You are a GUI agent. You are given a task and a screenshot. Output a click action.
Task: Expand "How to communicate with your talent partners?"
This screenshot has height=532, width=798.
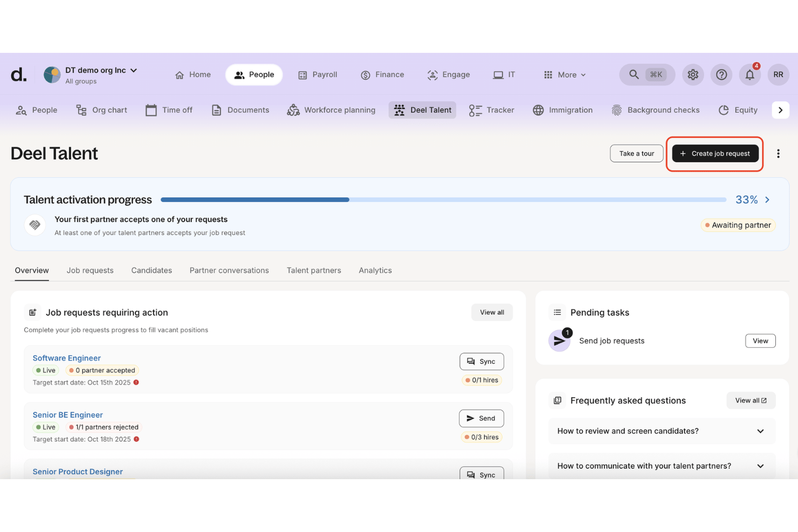[662, 466]
